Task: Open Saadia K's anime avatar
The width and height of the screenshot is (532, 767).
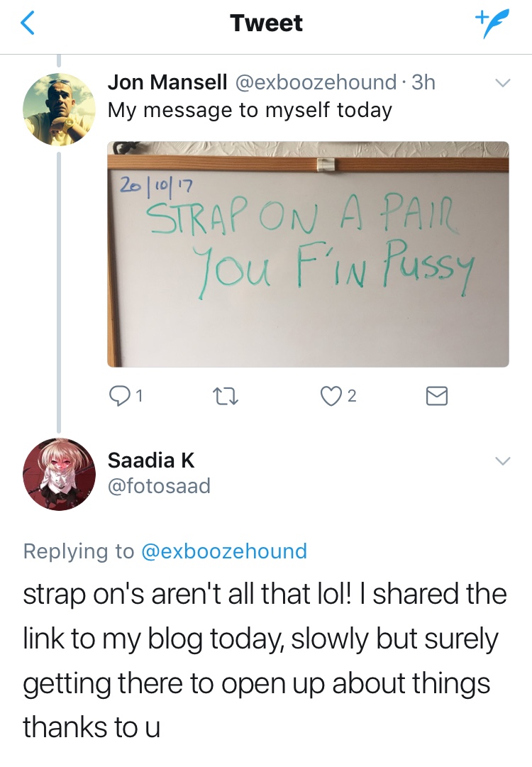Action: [59, 474]
